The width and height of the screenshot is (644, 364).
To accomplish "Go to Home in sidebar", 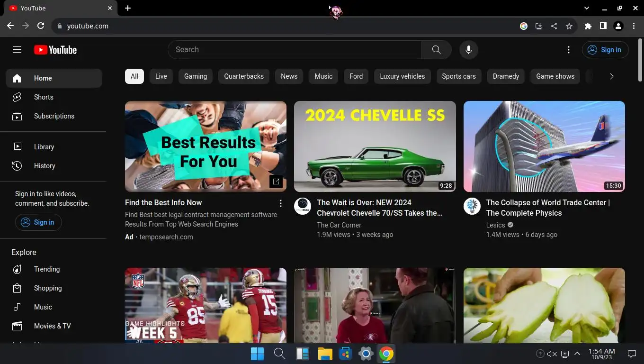I will coord(54,78).
